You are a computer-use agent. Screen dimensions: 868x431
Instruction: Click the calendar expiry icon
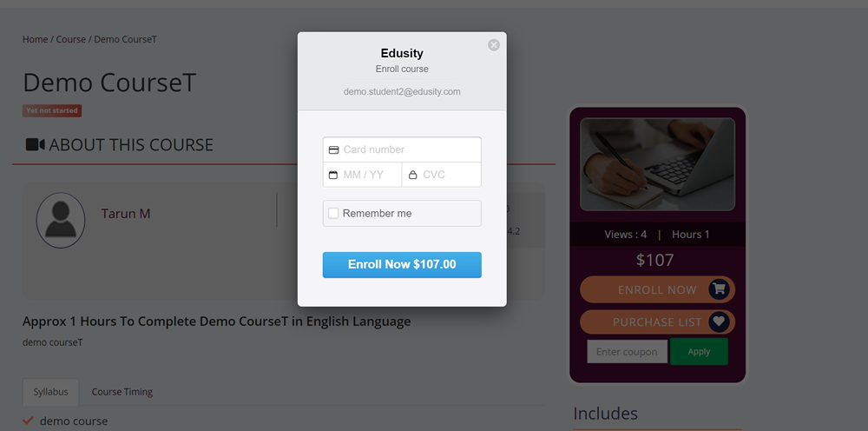point(333,176)
